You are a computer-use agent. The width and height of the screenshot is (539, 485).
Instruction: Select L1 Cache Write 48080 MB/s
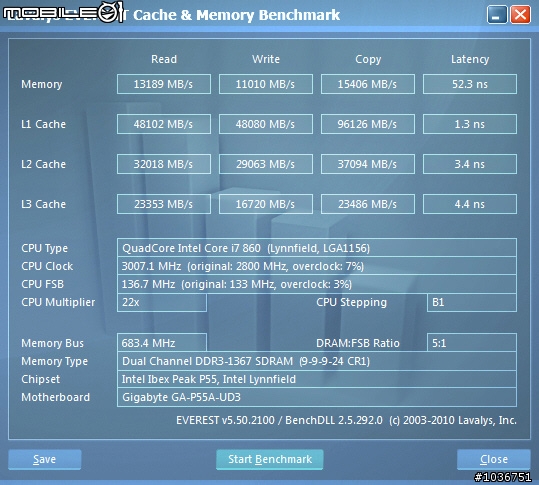266,124
